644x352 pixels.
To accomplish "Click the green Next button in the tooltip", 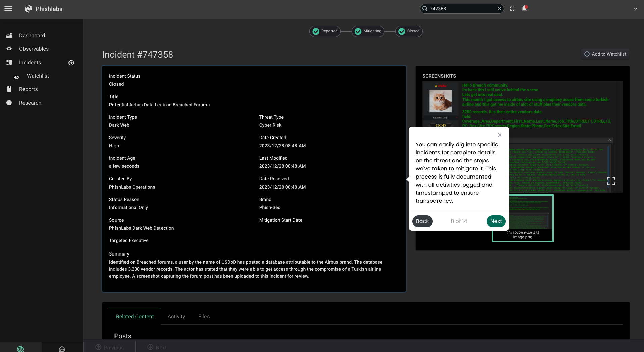I will click(496, 221).
